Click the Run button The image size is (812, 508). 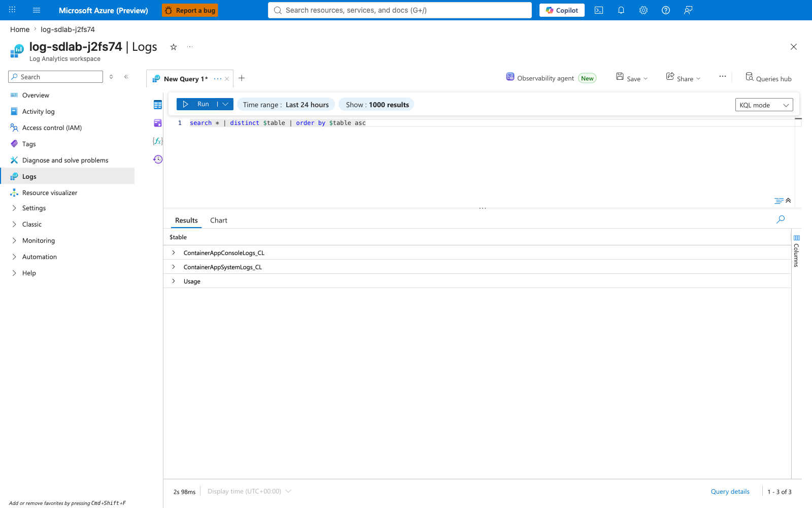pyautogui.click(x=197, y=104)
